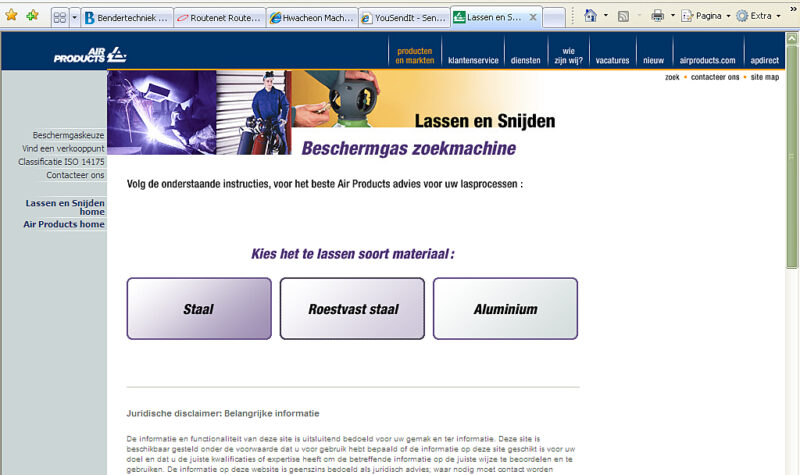The image size is (800, 475).
Task: Click the Juridische disclaimer heading text
Action: (x=223, y=413)
